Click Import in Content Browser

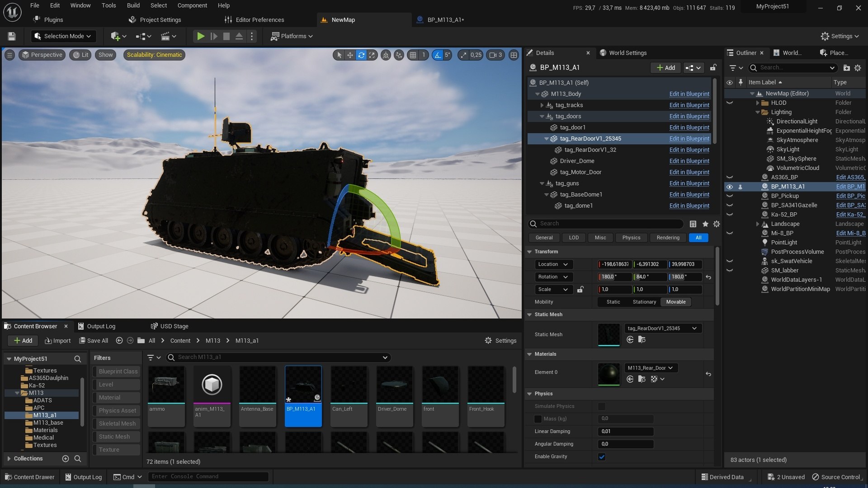[x=58, y=341]
